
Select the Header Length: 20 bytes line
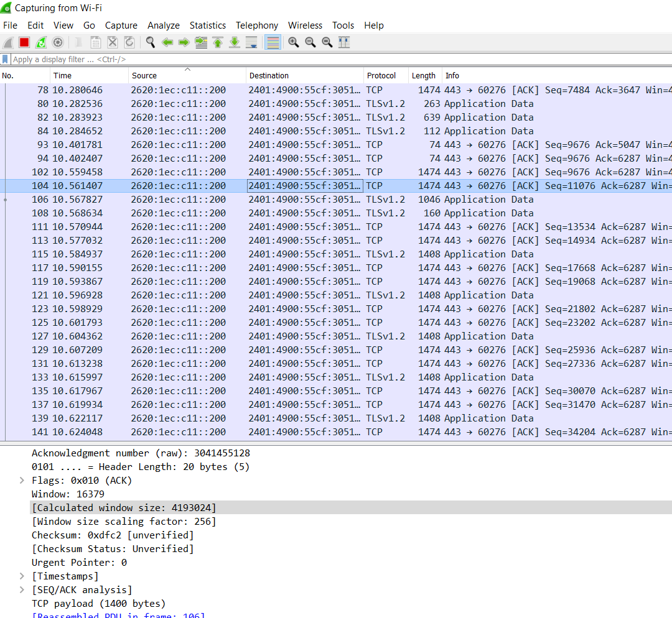141,467
